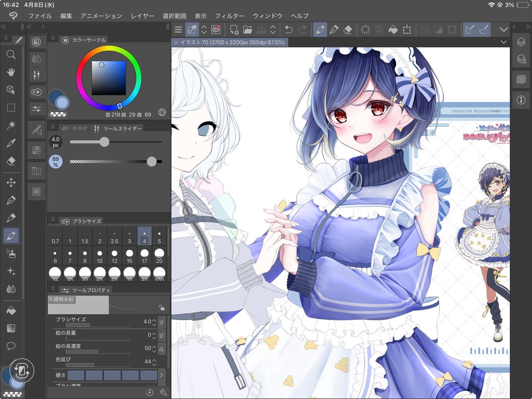Click the Clip Studio swirl icon
The height and width of the screenshot is (399, 532).
(x=216, y=30)
